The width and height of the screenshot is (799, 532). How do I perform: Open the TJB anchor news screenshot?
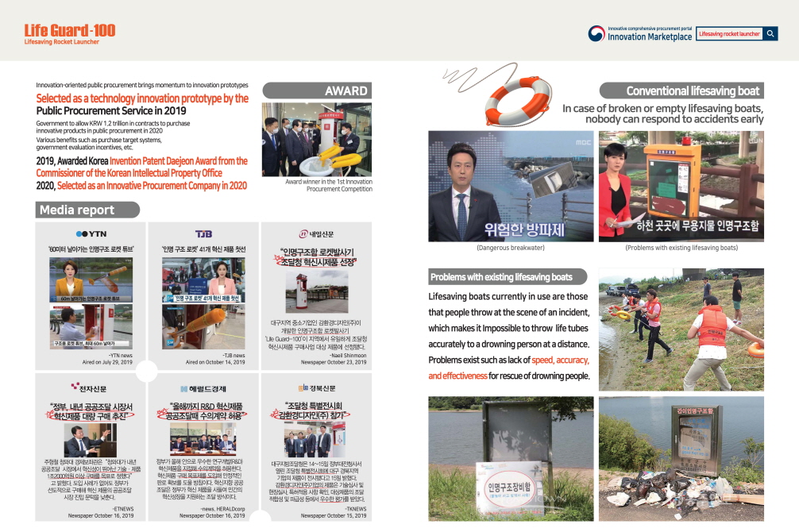point(203,279)
